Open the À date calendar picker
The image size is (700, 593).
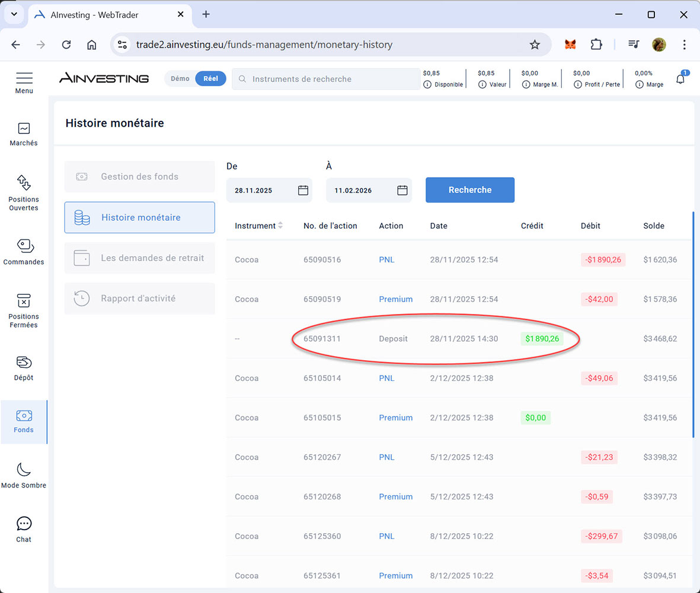[x=402, y=190]
